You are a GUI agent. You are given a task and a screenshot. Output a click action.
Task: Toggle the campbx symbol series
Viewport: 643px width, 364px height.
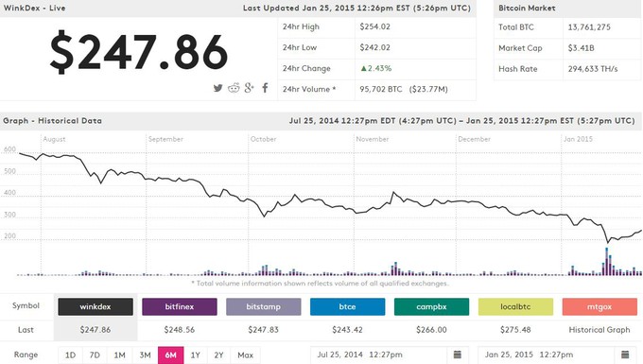tap(431, 306)
